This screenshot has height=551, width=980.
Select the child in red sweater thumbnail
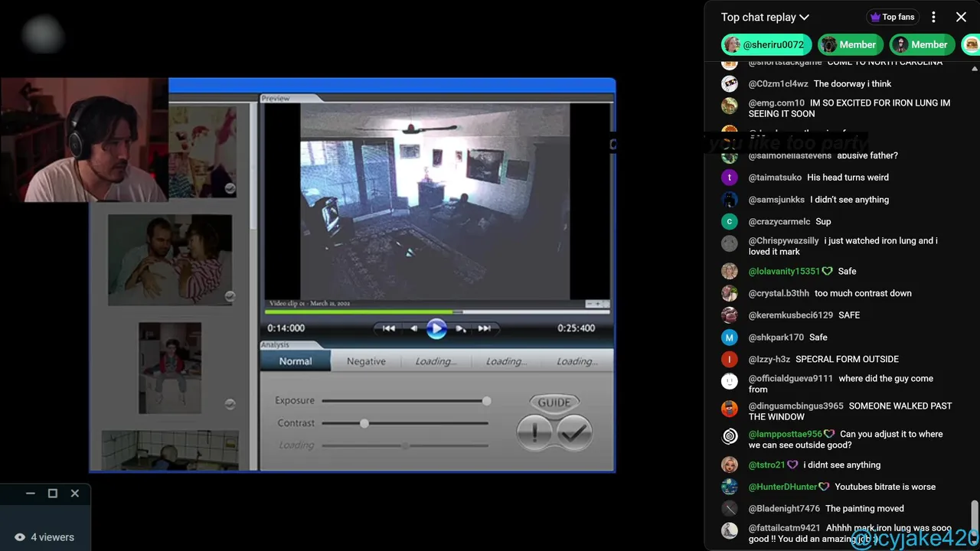pos(170,368)
